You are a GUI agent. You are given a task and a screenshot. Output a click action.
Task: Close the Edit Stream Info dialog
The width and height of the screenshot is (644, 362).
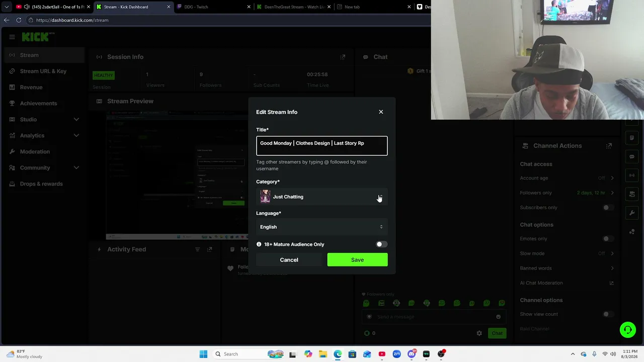381,112
